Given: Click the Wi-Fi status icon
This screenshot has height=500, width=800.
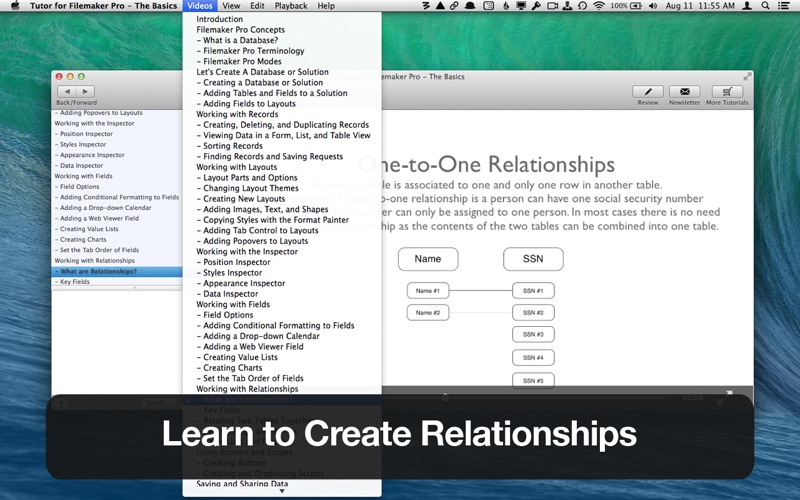Looking at the screenshot, I should click(599, 6).
